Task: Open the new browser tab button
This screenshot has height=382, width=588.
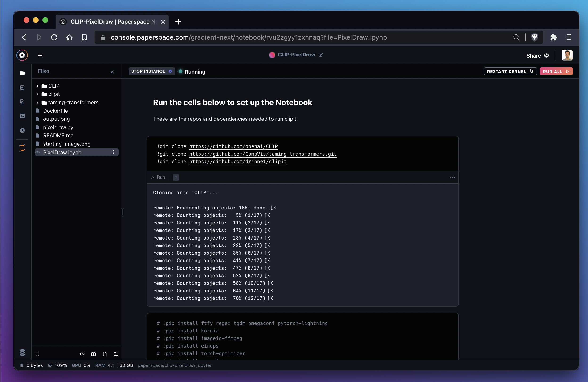Action: 178,22
